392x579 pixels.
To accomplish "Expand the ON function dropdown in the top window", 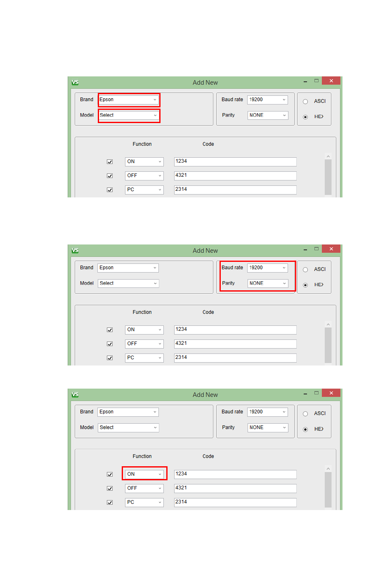I will 144,162.
